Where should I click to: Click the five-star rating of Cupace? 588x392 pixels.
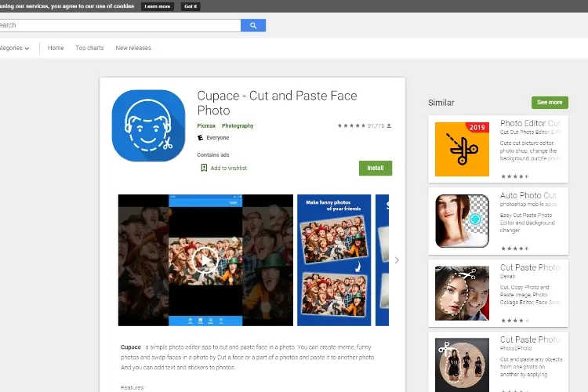351,125
